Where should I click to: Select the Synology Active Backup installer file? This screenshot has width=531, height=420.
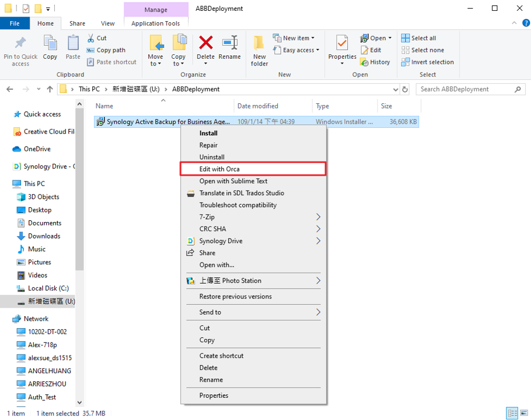click(256, 122)
